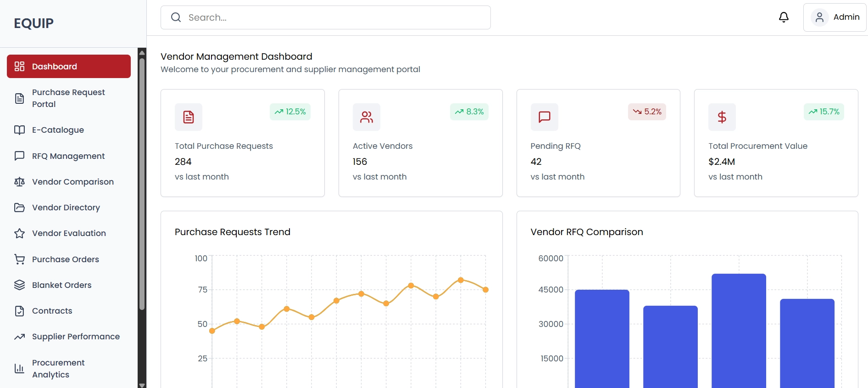This screenshot has height=388, width=868.
Task: Click the RFQ Management chat icon
Action: (19, 156)
